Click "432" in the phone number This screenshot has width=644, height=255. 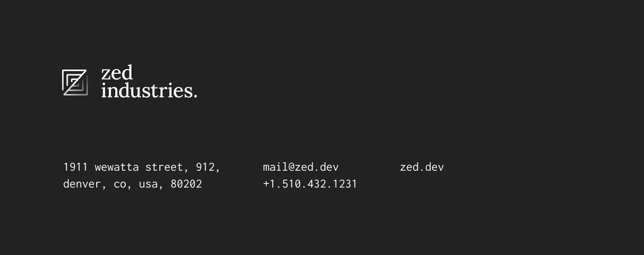(x=316, y=184)
